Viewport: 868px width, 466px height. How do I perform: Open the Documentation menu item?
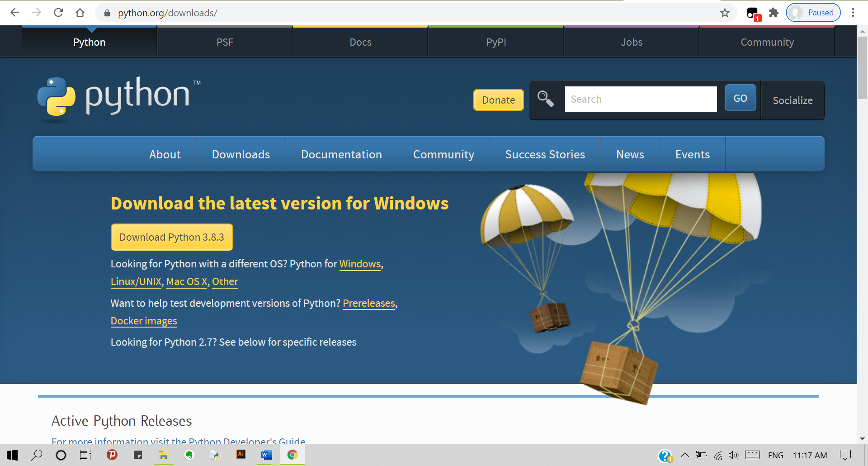(x=341, y=154)
